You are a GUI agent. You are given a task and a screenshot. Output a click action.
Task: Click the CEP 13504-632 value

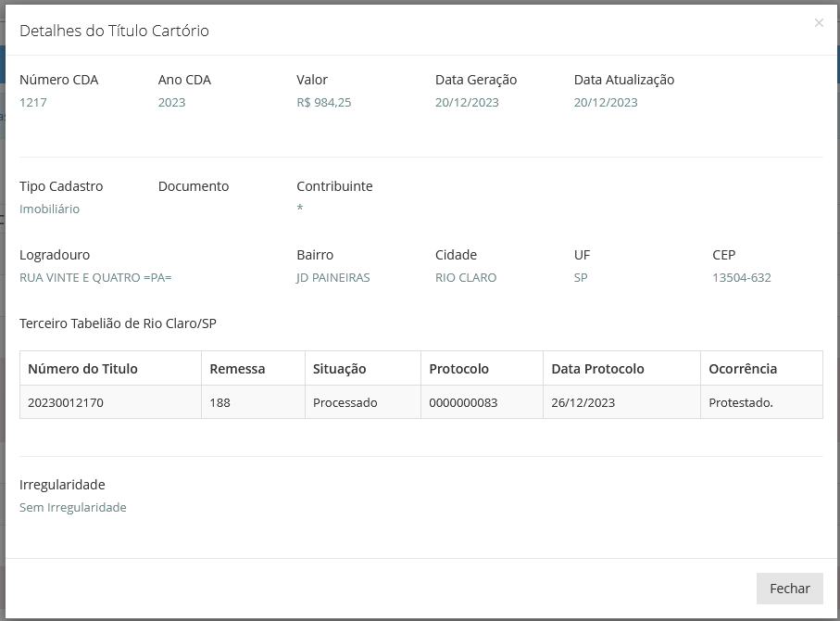coord(742,278)
